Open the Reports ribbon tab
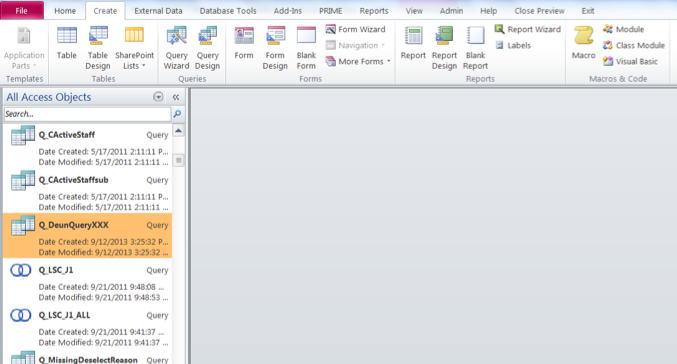 point(373,11)
